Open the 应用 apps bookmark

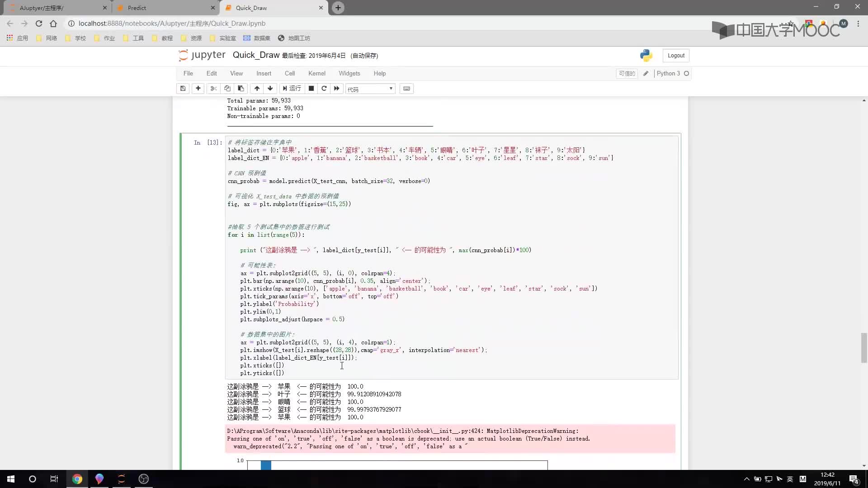pyautogui.click(x=17, y=38)
